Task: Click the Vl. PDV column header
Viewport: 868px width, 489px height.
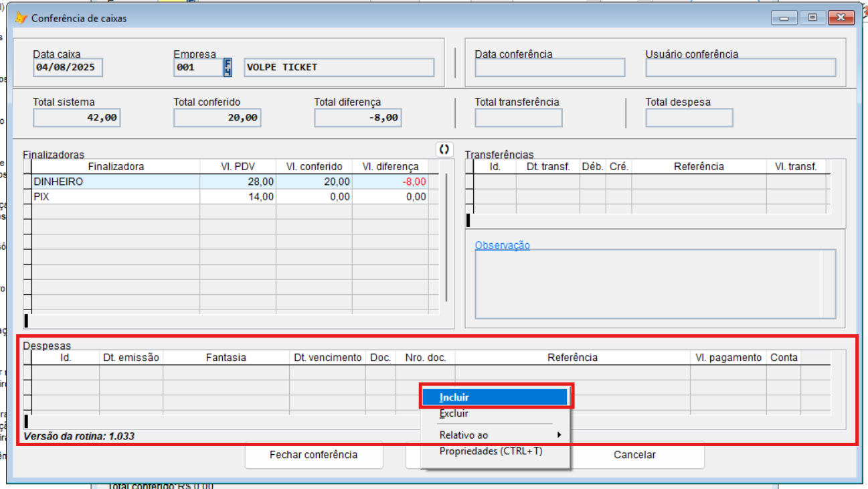Action: tap(238, 167)
